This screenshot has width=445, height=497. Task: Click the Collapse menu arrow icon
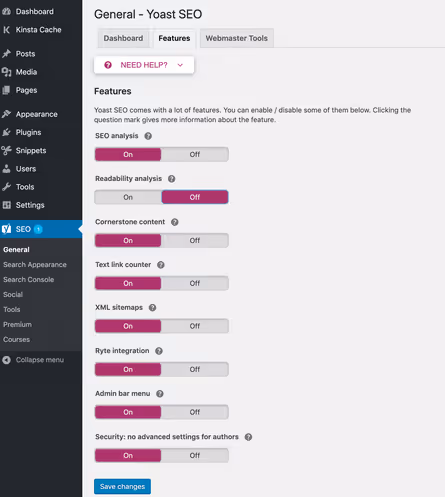coord(6,360)
